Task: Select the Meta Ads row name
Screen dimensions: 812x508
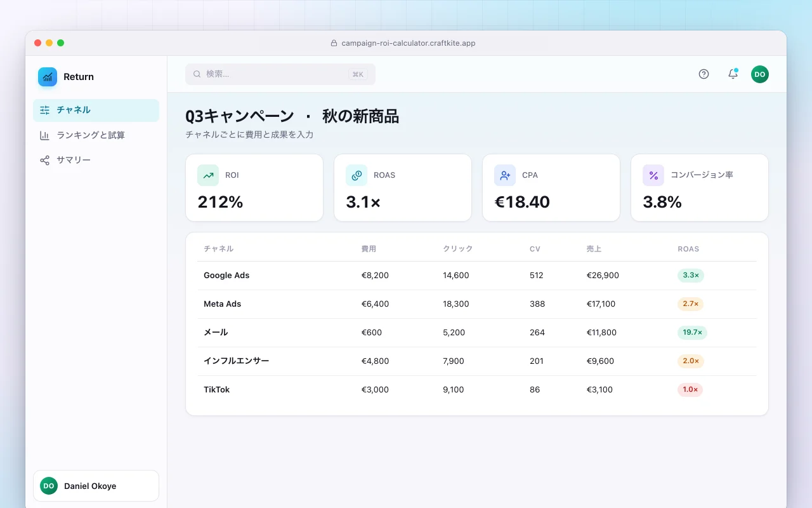Action: (x=222, y=304)
